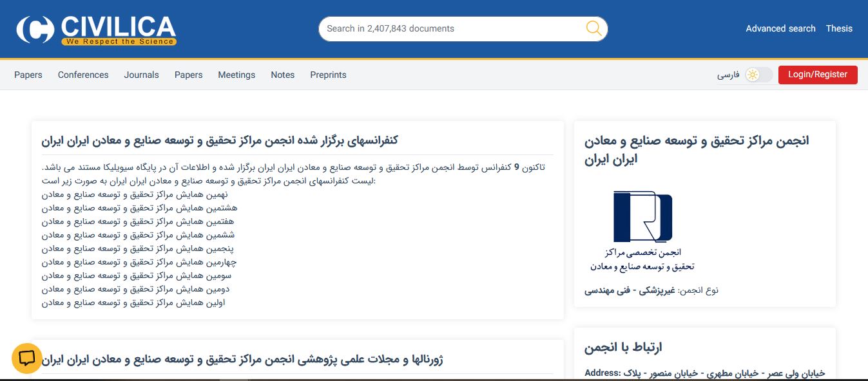Open the Advanced search link
Screen dimensions: 868x381
pyautogui.click(x=780, y=28)
